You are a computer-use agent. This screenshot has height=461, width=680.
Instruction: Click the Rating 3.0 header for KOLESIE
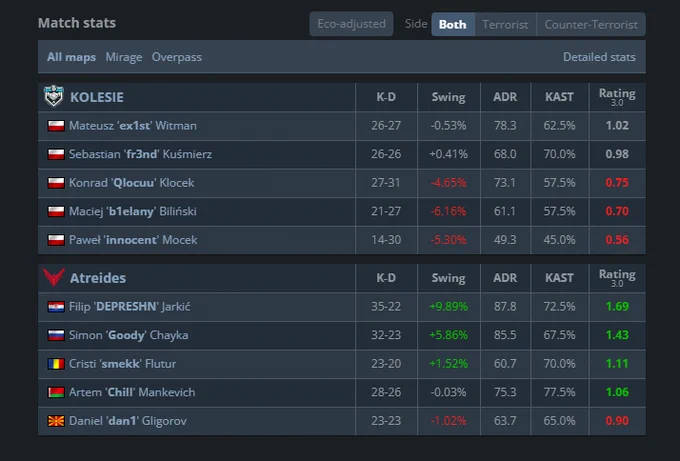tap(617, 97)
